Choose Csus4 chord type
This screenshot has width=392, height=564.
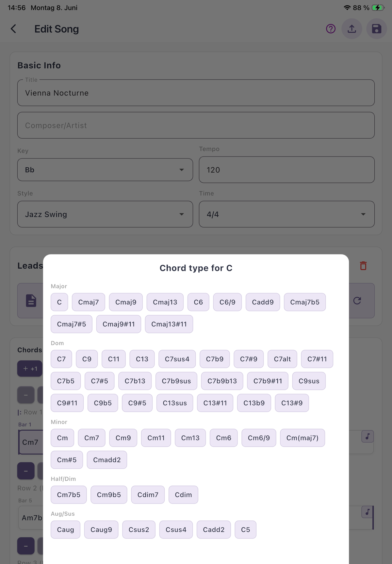click(176, 530)
